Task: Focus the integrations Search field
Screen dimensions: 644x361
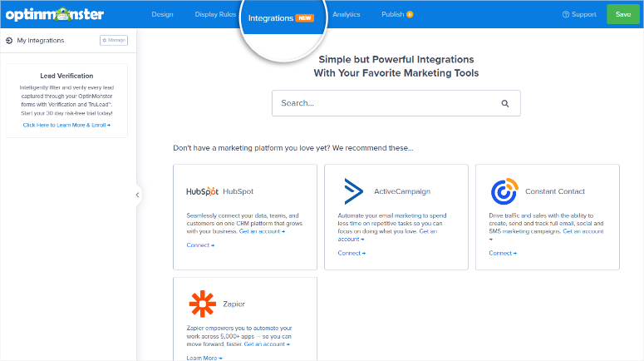Action: [396, 103]
